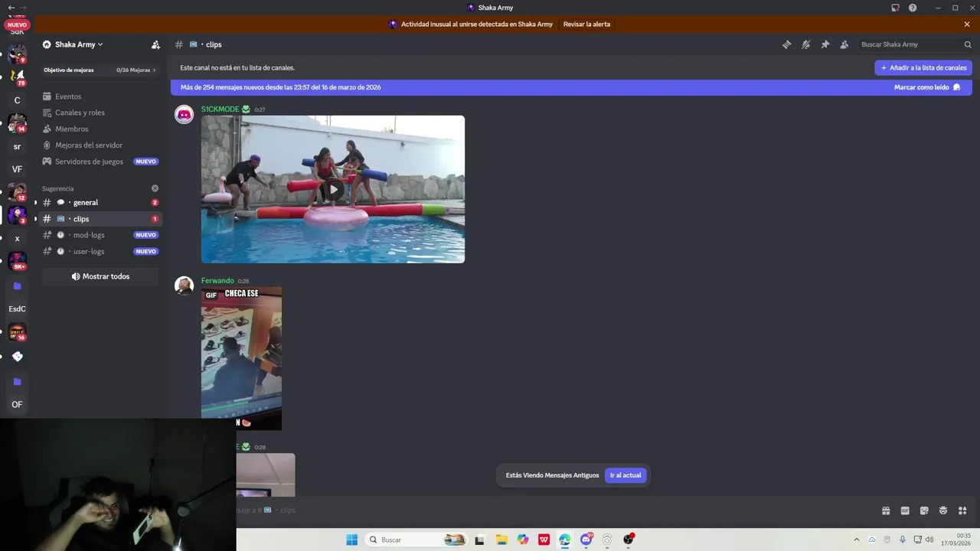Viewport: 980px width, 551px height.
Task: Open server folder icon above OF
Action: tap(17, 381)
